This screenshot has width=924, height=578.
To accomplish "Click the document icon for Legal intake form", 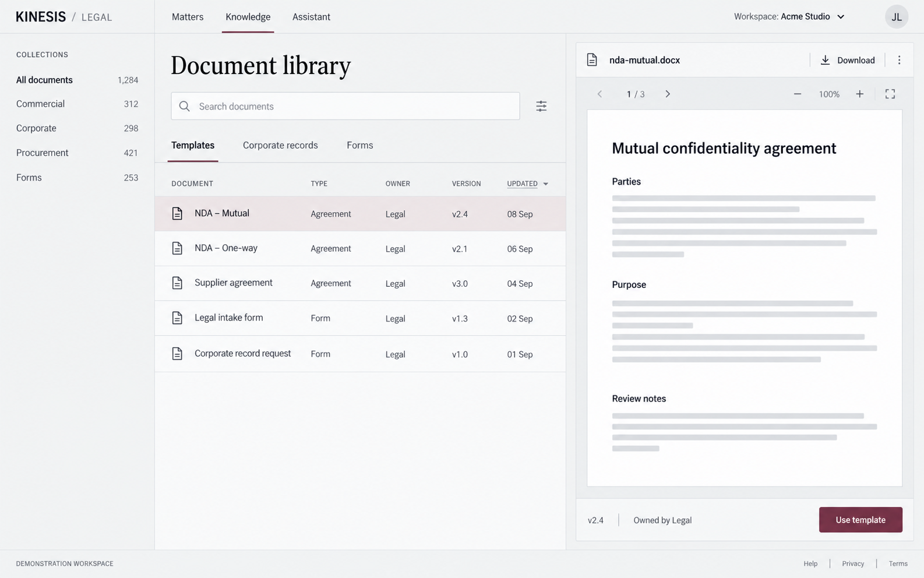I will (177, 318).
